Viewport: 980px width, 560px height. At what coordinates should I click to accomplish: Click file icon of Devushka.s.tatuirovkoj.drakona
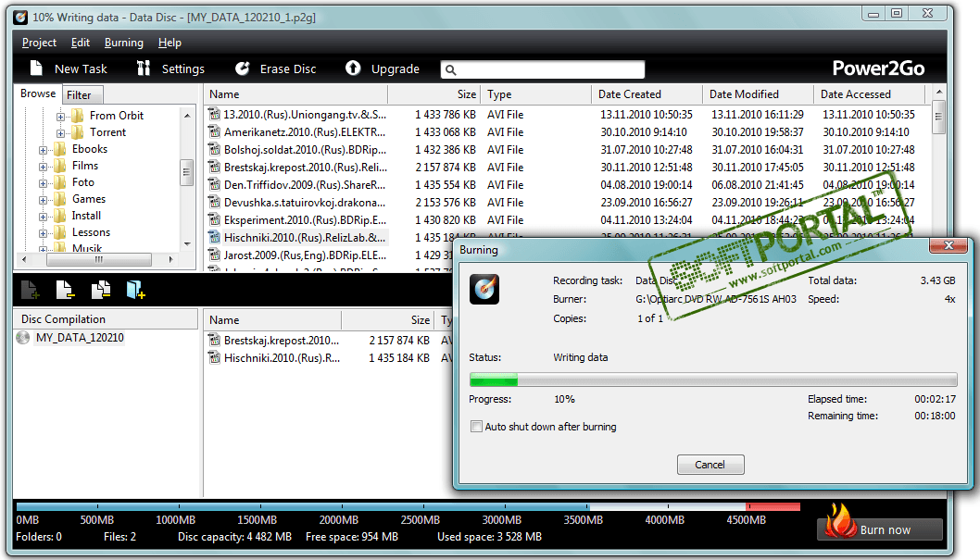point(214,203)
